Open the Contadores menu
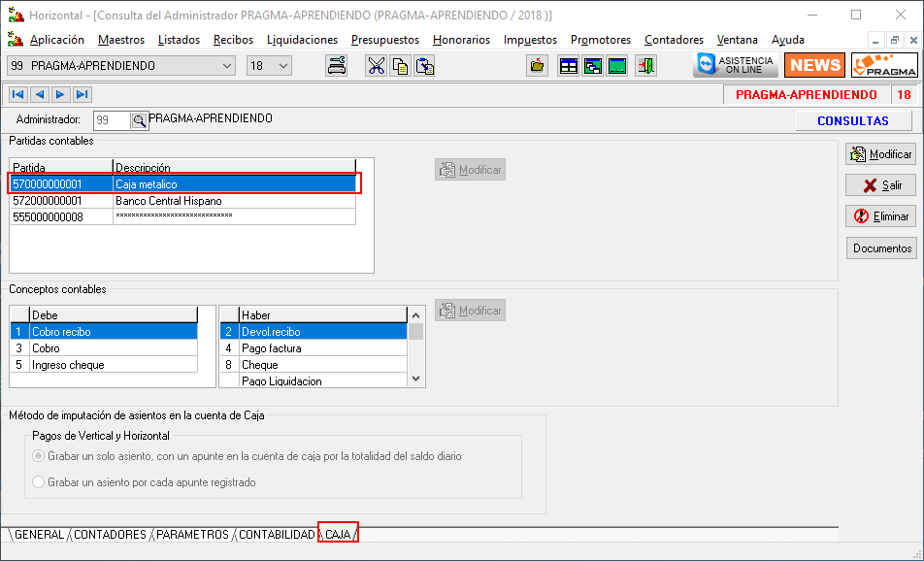 click(675, 40)
